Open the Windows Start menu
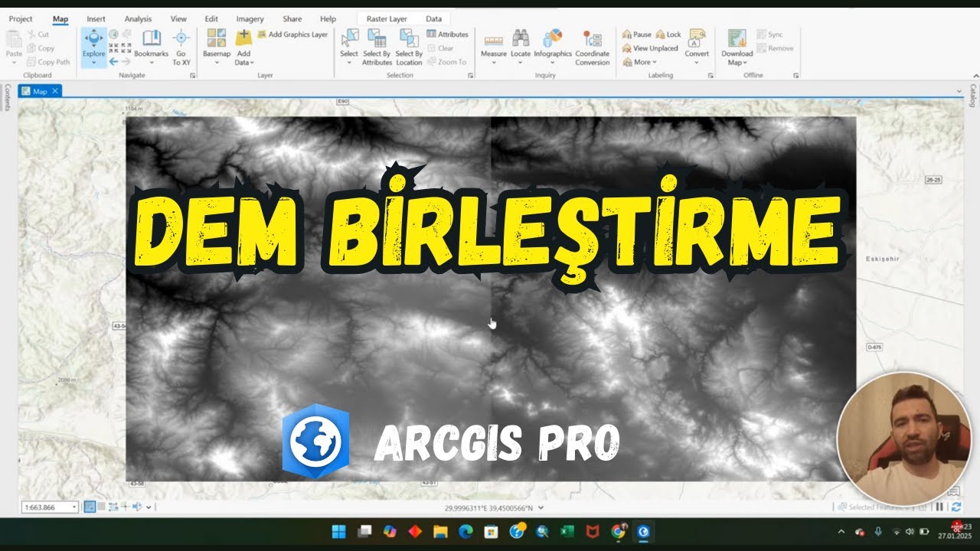Image resolution: width=980 pixels, height=551 pixels. click(x=338, y=531)
